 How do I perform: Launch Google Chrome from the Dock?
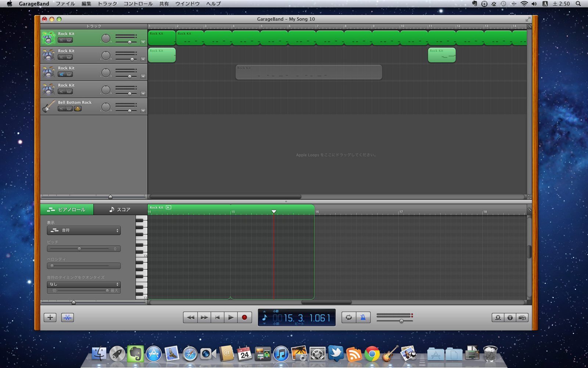pyautogui.click(x=372, y=354)
